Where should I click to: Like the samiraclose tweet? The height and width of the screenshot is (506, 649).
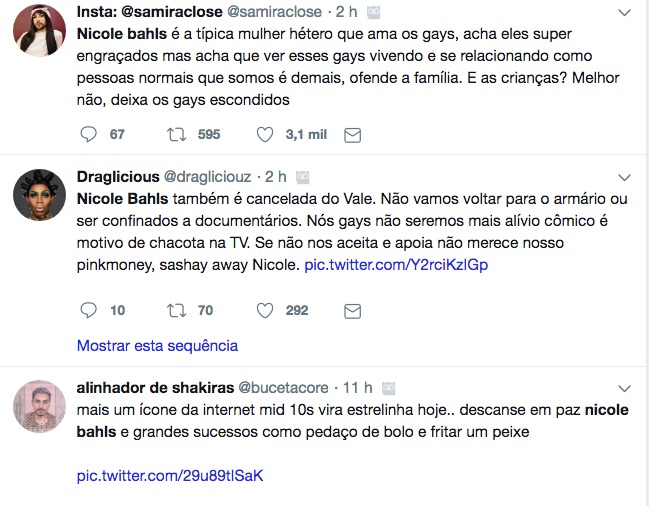click(x=266, y=135)
